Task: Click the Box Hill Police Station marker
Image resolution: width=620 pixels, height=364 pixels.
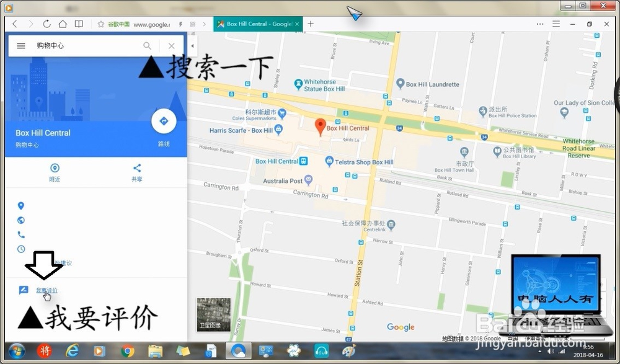Action: click(x=483, y=112)
